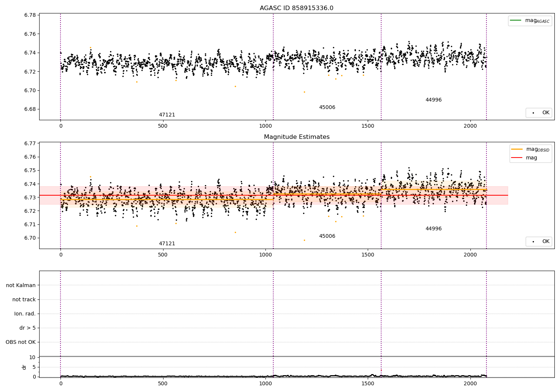
Task: Click the red mag line sample in legend
Action: [x=517, y=158]
